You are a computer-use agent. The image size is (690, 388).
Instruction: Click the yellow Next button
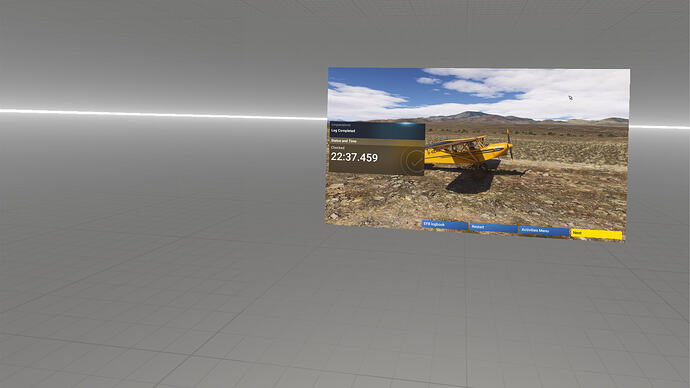point(596,234)
